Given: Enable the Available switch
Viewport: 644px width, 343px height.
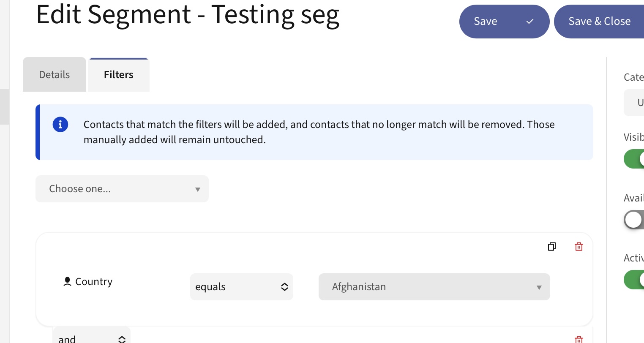Looking at the screenshot, I should click(634, 220).
